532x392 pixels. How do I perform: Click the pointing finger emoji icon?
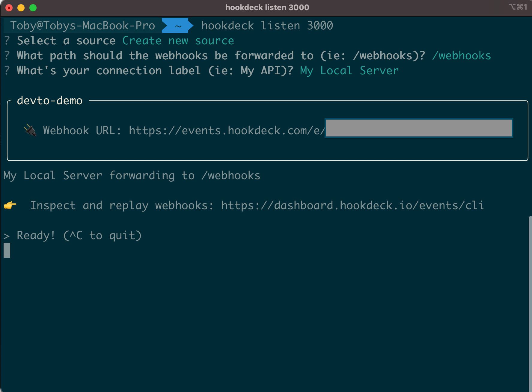click(x=11, y=206)
